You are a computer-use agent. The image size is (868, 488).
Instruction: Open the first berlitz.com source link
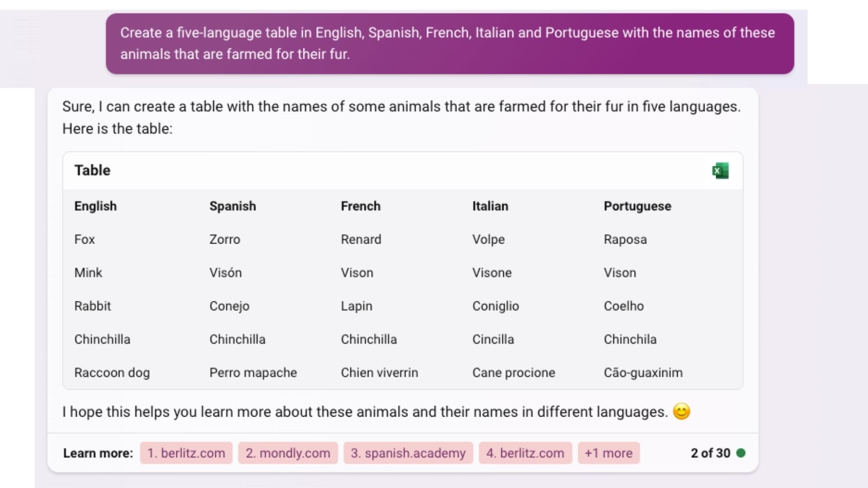(186, 453)
